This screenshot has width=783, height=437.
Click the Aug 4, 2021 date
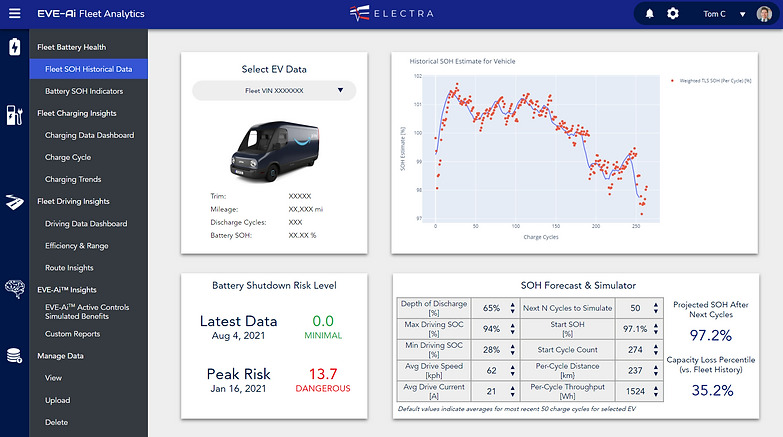[238, 336]
